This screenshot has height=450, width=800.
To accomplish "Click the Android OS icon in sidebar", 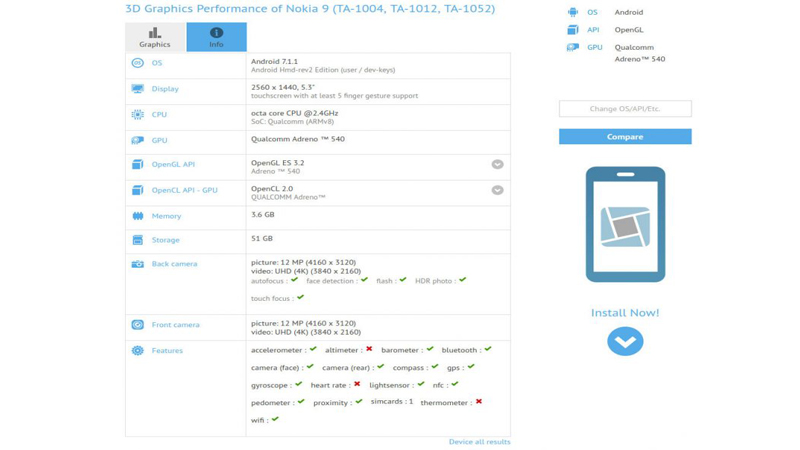I will click(x=573, y=12).
